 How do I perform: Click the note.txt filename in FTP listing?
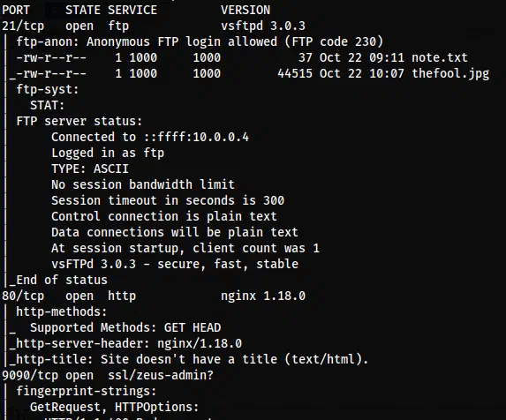(439, 57)
